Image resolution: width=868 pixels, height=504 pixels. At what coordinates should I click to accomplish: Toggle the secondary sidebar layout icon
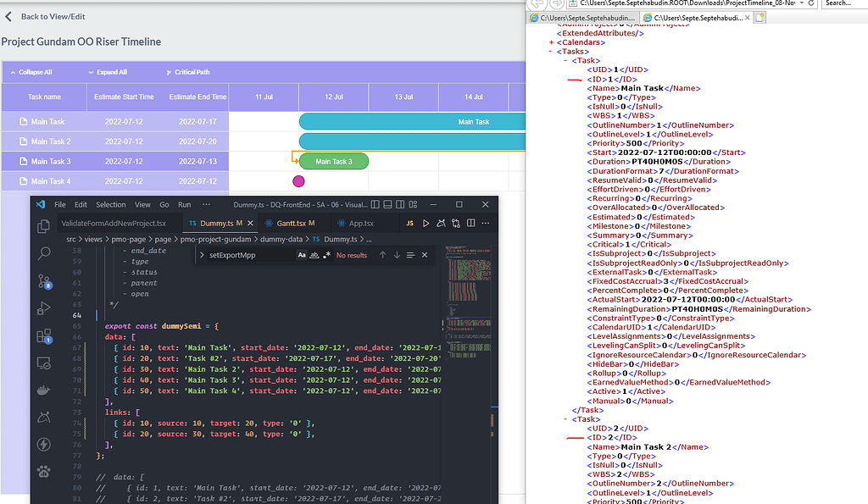tap(400, 205)
